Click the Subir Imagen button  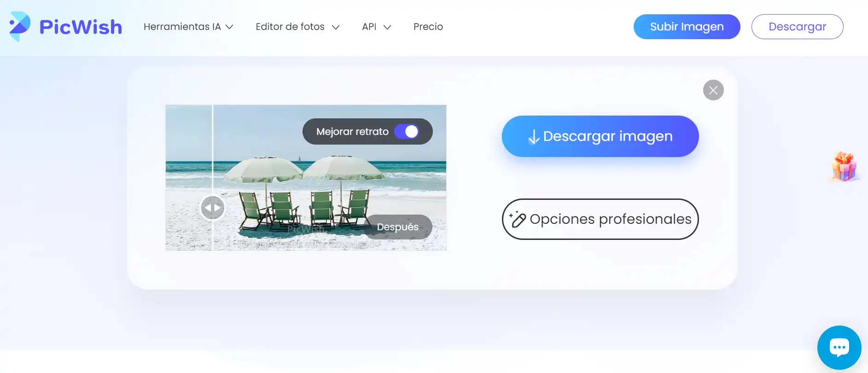tap(687, 27)
